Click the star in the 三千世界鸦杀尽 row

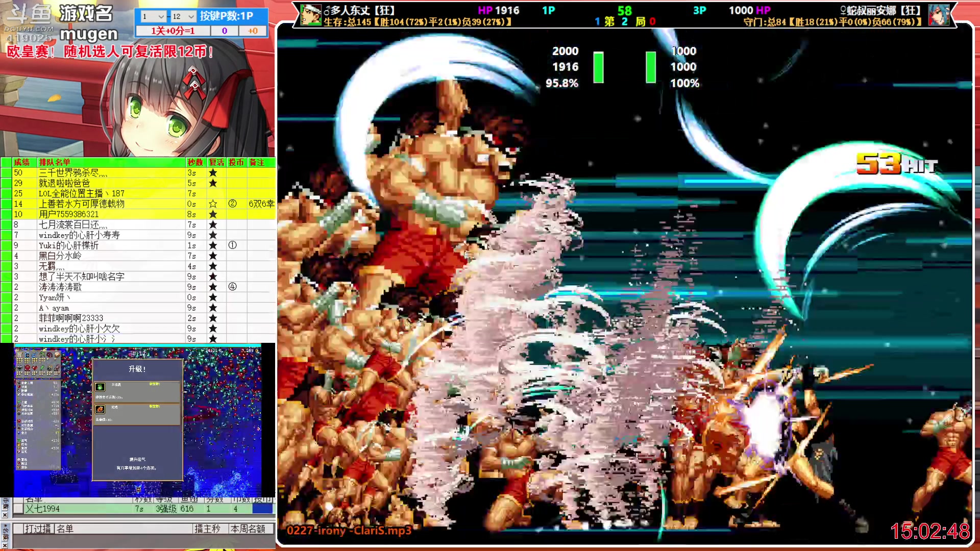tap(213, 173)
